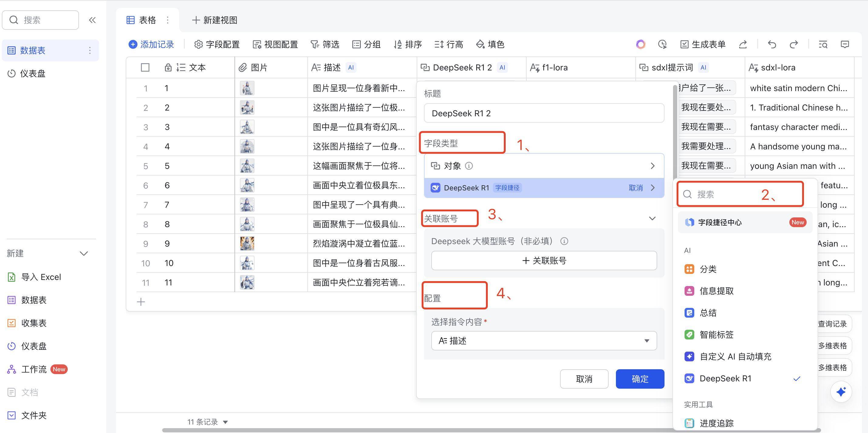Click the horizontal scrollbar at bottom
This screenshot has width=868, height=433.
coord(491,430)
